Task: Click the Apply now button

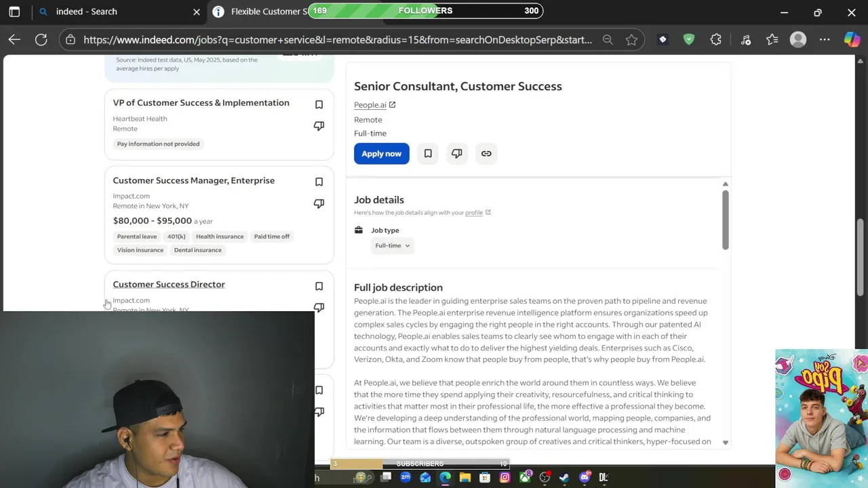Action: click(381, 154)
